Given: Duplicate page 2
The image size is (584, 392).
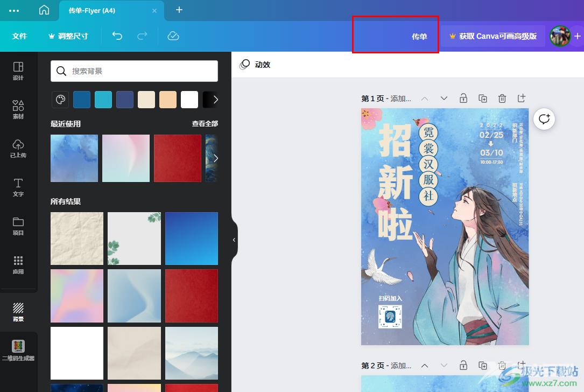Looking at the screenshot, I should (483, 365).
